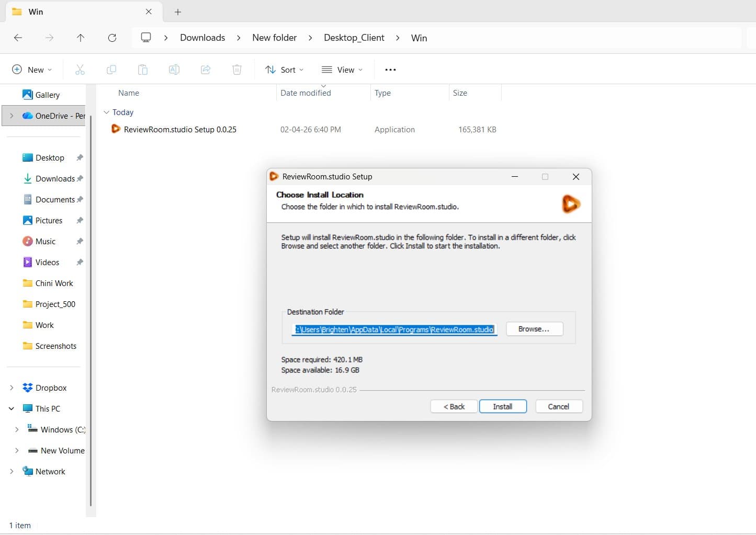Select the ReviewRoom.studio Setup 0.0.25 file
Viewport: 756px width, 535px height.
tap(180, 129)
